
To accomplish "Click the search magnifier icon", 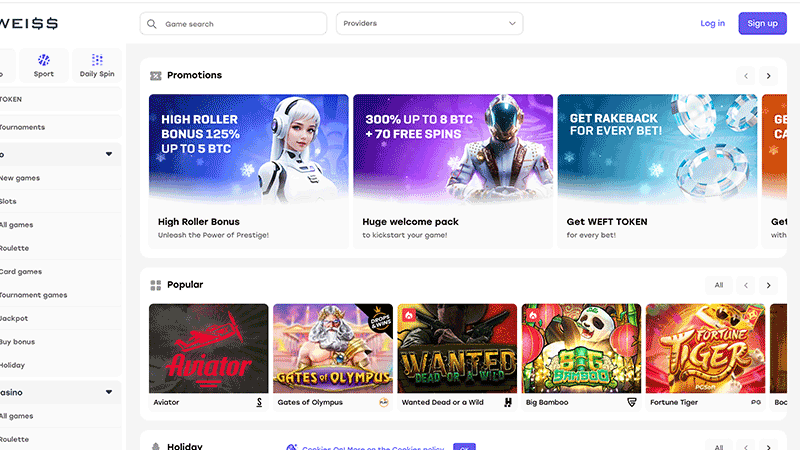I will 152,24.
